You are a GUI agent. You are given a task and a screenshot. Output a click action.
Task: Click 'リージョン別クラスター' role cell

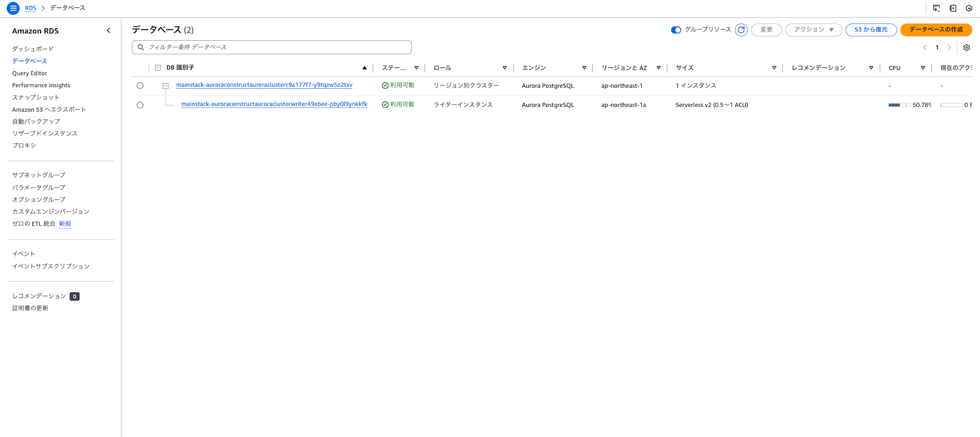coord(466,85)
